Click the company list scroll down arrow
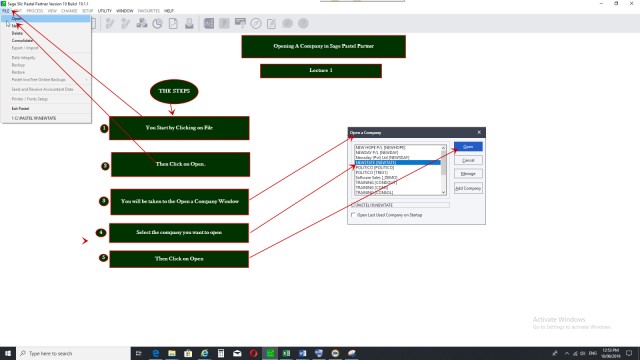640x360 pixels. [x=443, y=192]
